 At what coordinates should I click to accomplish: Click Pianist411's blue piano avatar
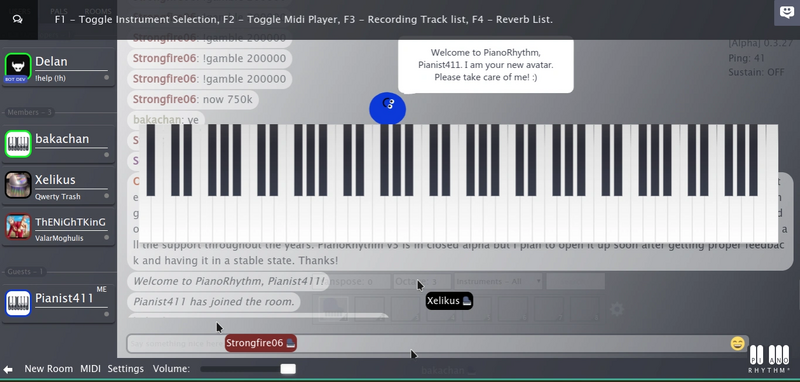click(18, 303)
